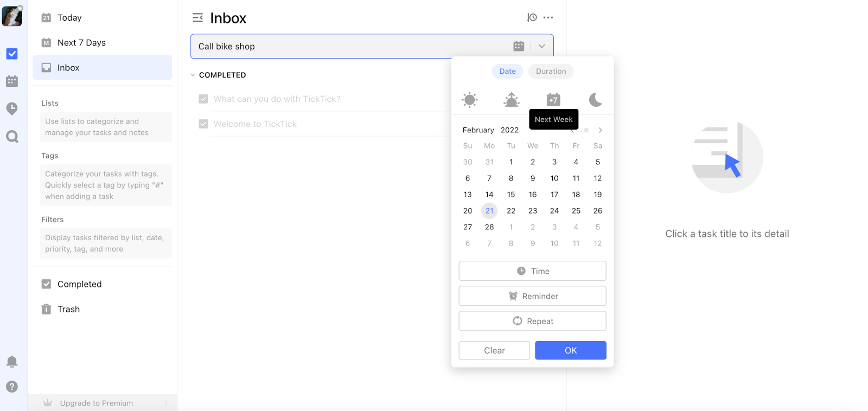
Task: Open the task input options dropdown arrow
Action: click(541, 46)
